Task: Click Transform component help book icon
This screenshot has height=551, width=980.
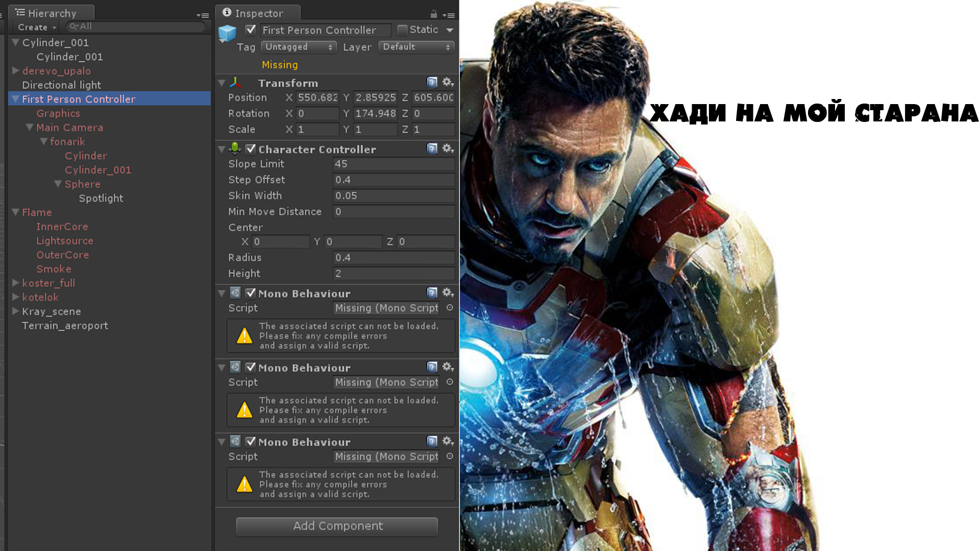Action: [432, 82]
